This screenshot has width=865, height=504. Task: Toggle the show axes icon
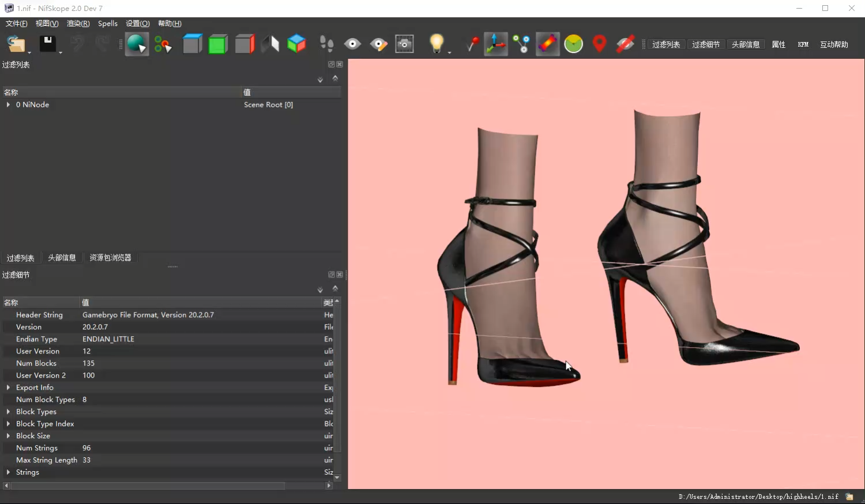pos(496,44)
